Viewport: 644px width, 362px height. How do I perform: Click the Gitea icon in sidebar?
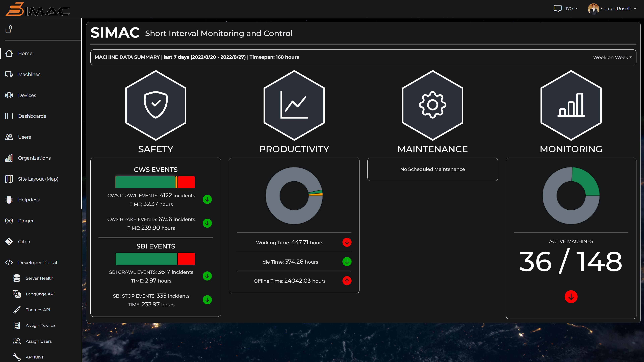(x=9, y=242)
